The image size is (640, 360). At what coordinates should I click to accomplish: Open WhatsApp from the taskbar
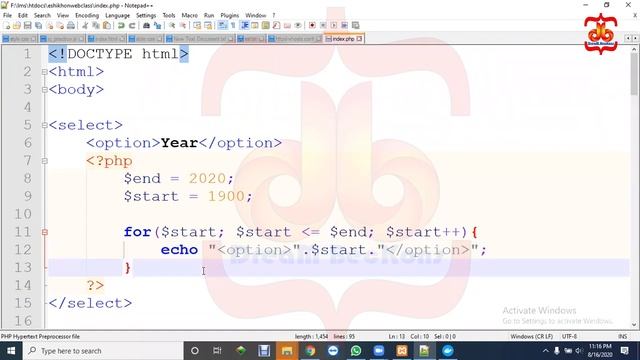click(356, 351)
